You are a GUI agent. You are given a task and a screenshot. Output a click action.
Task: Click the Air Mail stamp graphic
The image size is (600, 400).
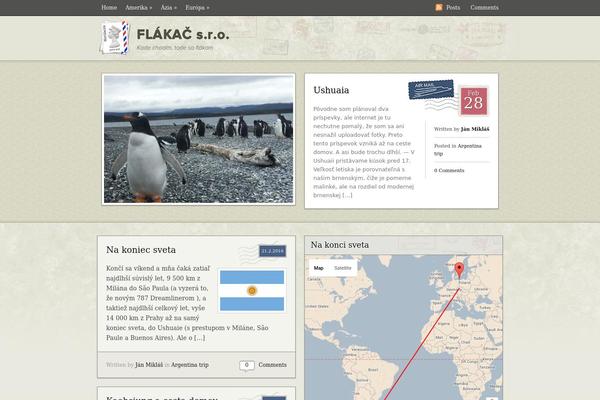[431, 90]
